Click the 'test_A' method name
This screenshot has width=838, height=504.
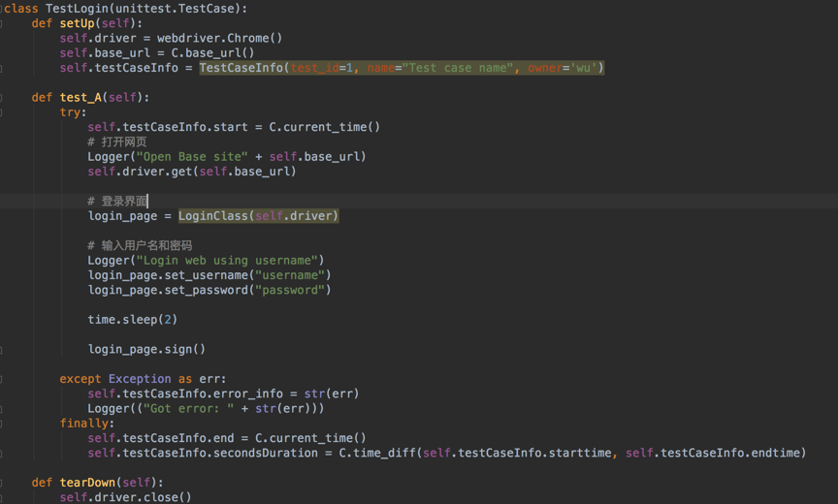coord(81,98)
